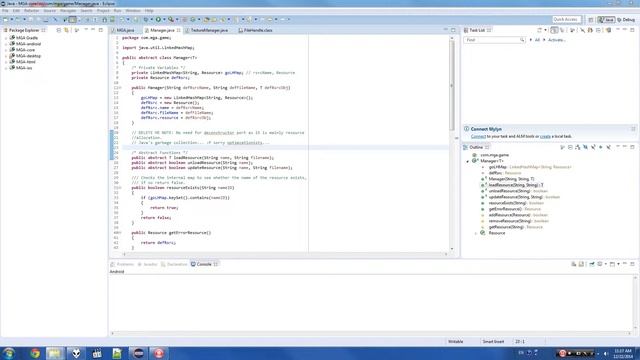
Task: Expand the MGA-desktop project
Action: point(6,56)
